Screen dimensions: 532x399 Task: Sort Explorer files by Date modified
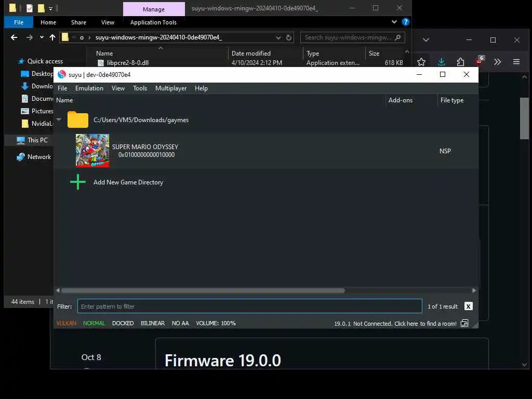tap(251, 54)
